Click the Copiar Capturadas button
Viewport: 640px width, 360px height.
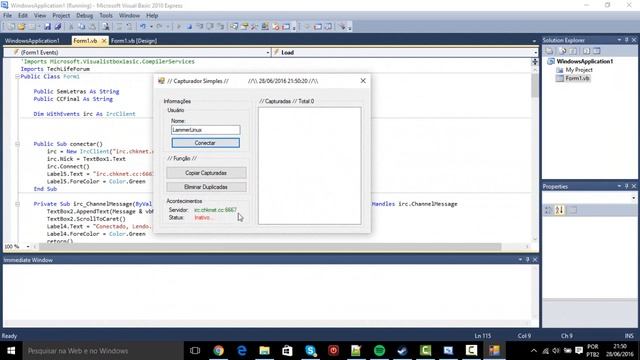[x=206, y=173]
